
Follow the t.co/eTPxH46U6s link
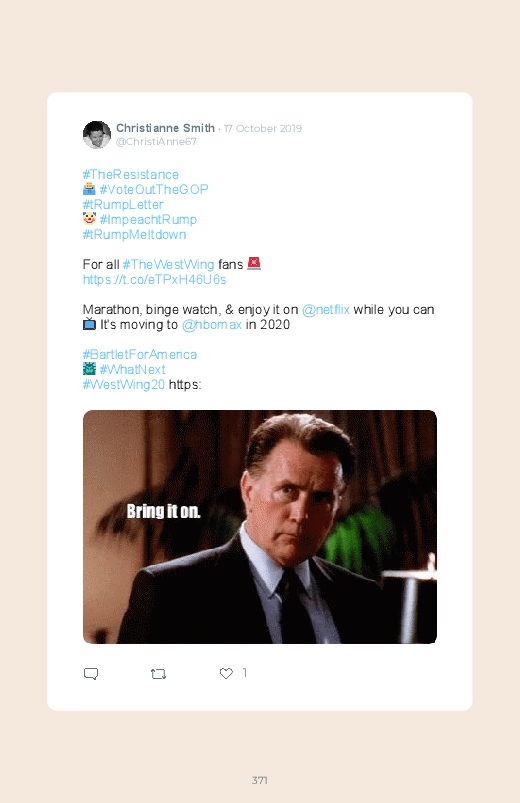click(154, 280)
